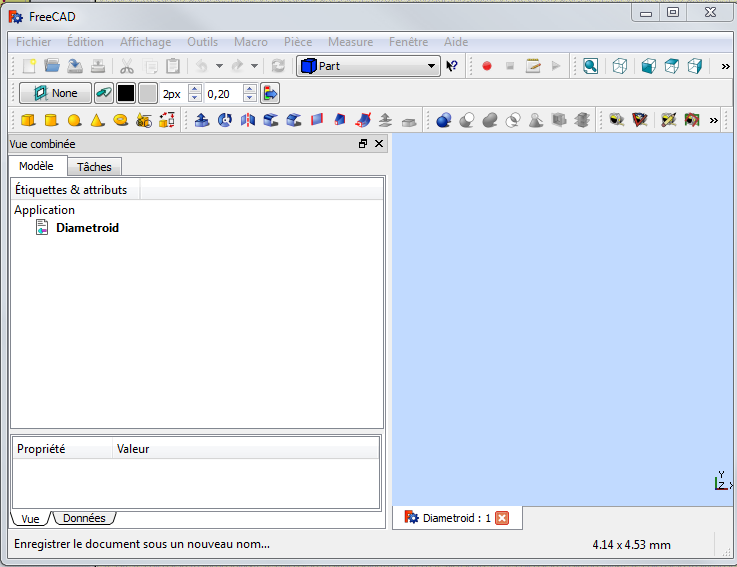Open the Outils menu

coord(203,42)
